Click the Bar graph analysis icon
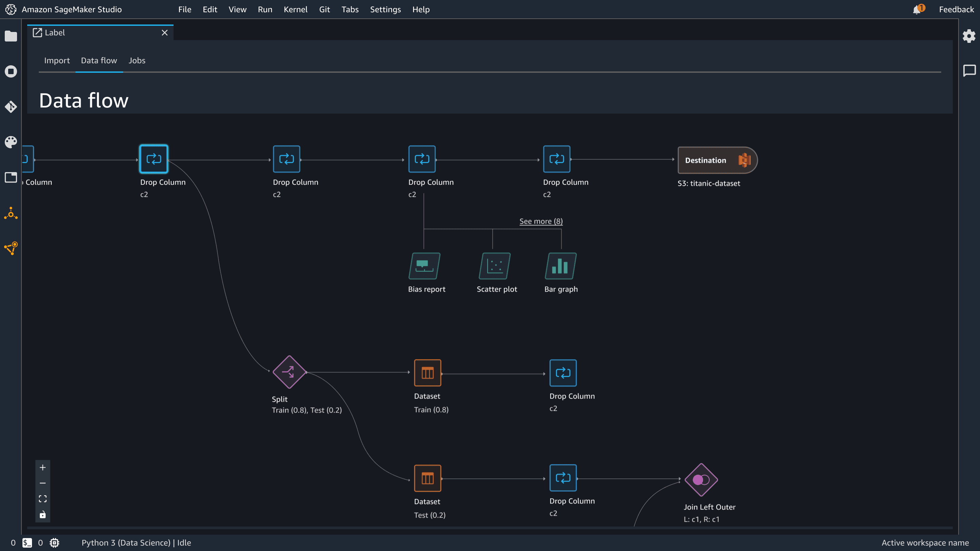 [x=560, y=266]
